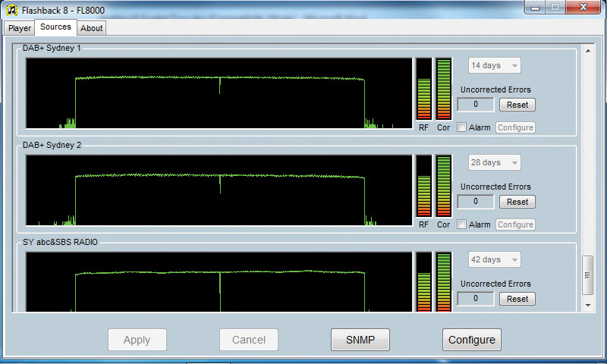Click the RF level meter for DAB+ Sydney 2
The width and height of the screenshot is (607, 364).
point(423,185)
